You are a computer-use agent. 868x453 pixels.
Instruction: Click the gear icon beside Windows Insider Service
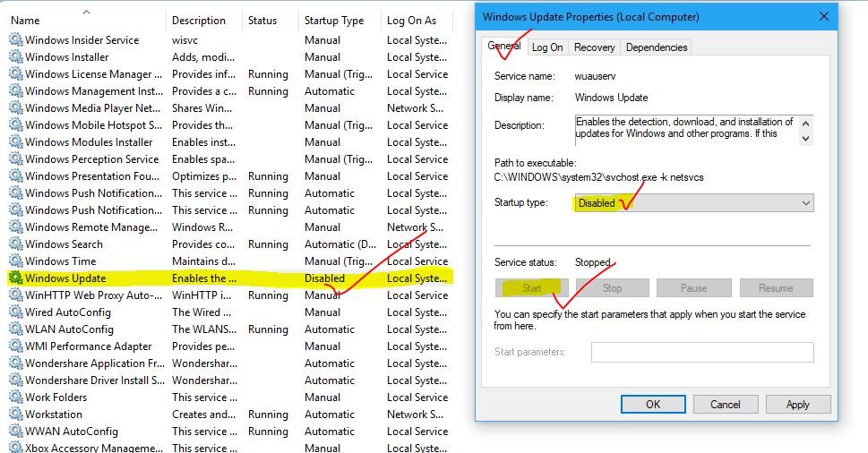(16, 39)
